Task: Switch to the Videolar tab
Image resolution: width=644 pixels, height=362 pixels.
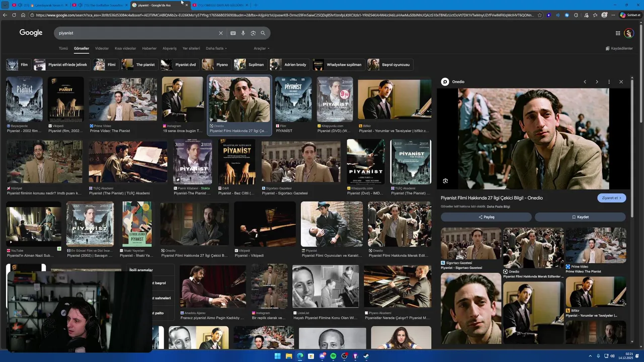Action: point(102,49)
